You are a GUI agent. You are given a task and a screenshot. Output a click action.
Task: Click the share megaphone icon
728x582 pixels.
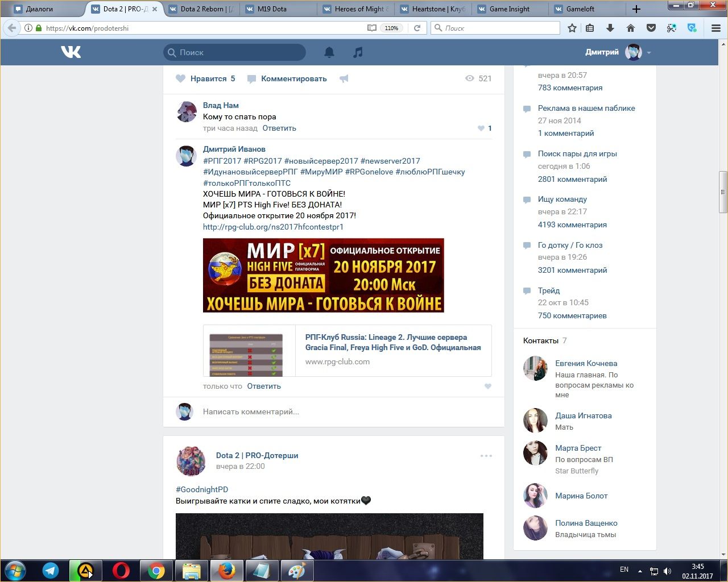click(x=344, y=79)
